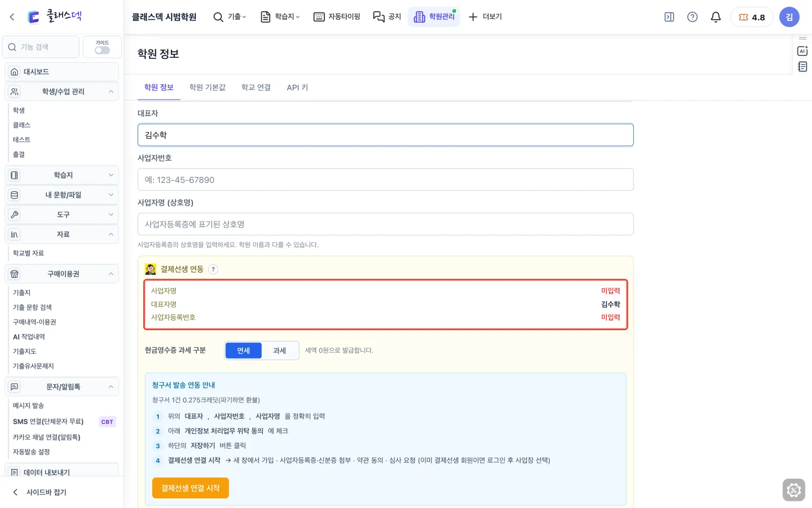This screenshot has height=508, width=812.
Task: Open the 기출 dropdown in top navigation
Action: pyautogui.click(x=230, y=17)
